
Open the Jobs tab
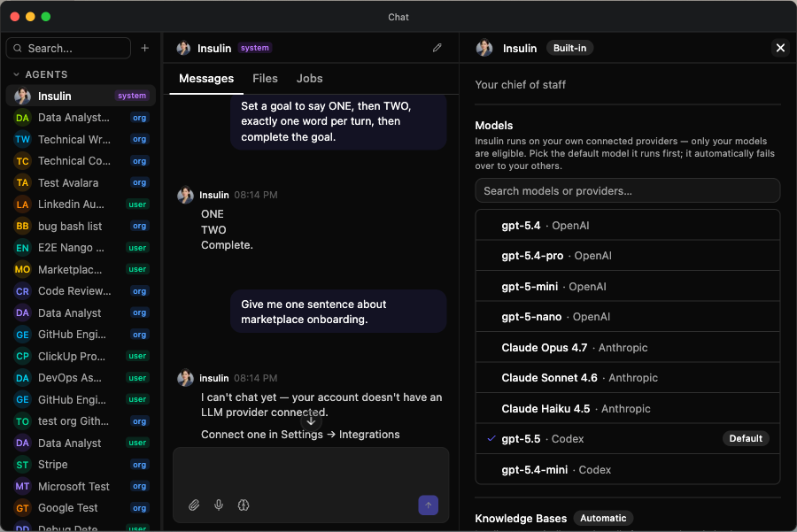tap(309, 78)
